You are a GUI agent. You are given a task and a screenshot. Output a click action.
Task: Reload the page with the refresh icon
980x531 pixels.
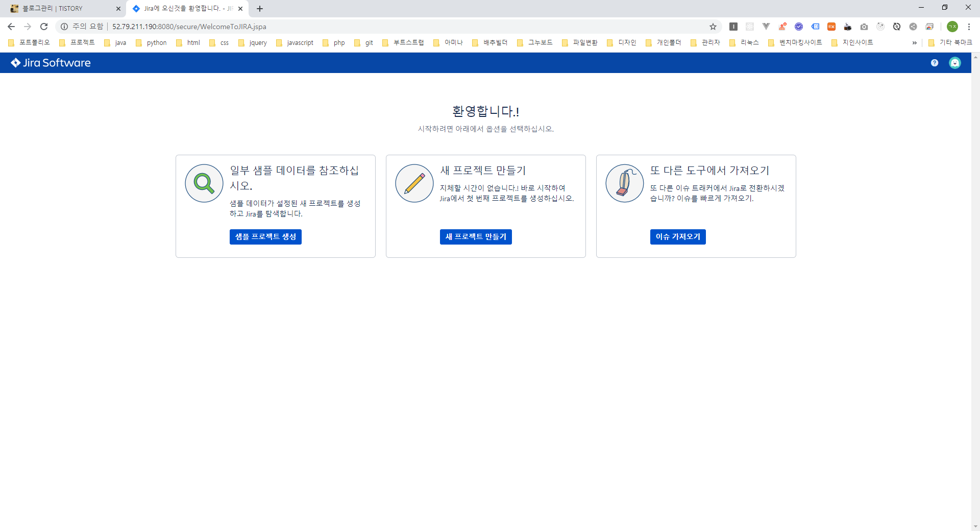(44, 27)
